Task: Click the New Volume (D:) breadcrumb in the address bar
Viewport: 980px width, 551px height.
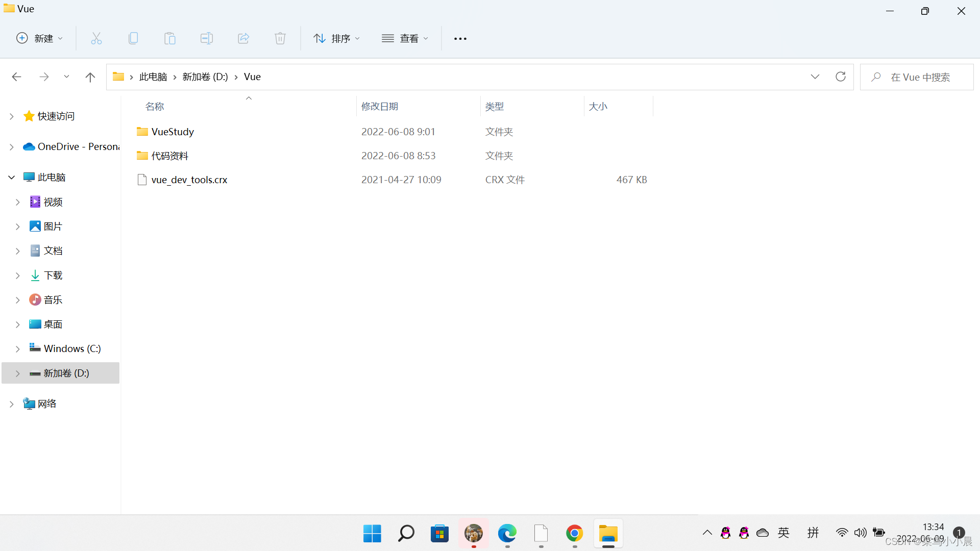Action: (205, 77)
